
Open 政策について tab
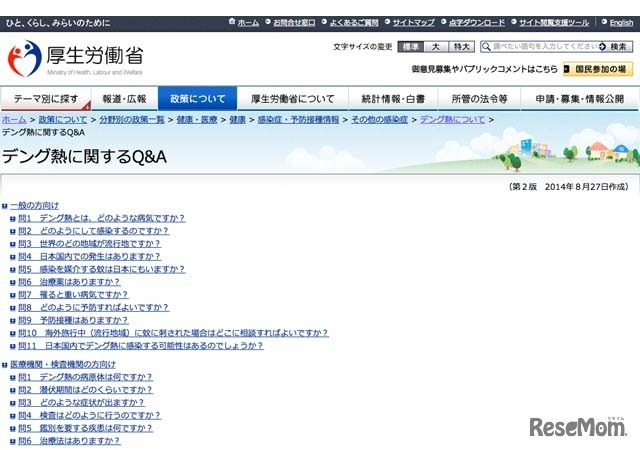[x=198, y=99]
